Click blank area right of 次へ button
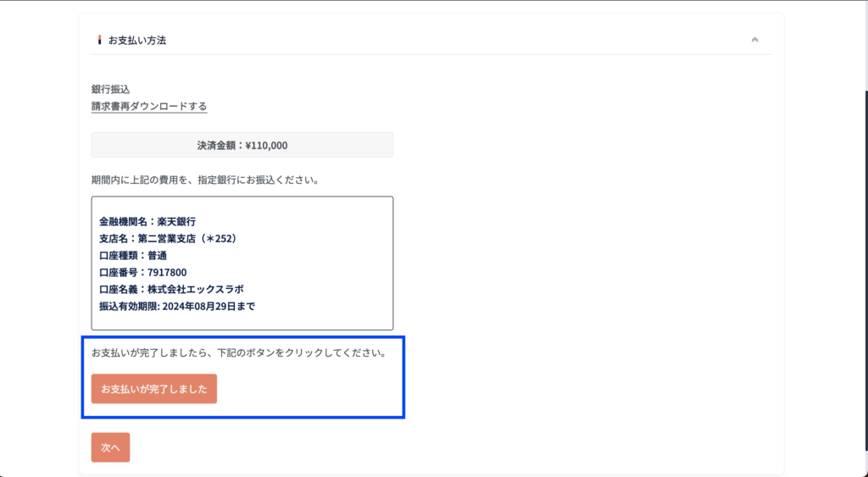 (x=424, y=447)
